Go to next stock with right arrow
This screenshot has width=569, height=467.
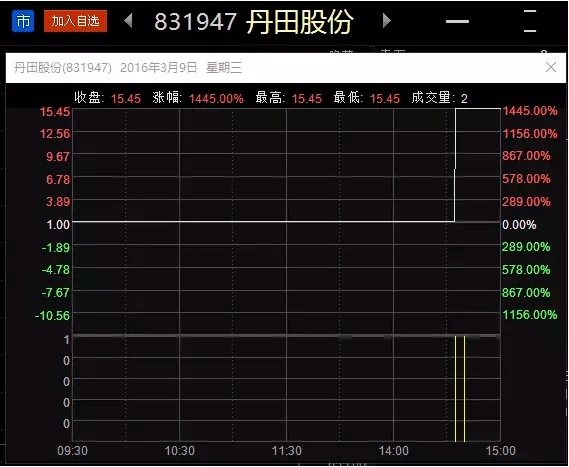point(387,21)
